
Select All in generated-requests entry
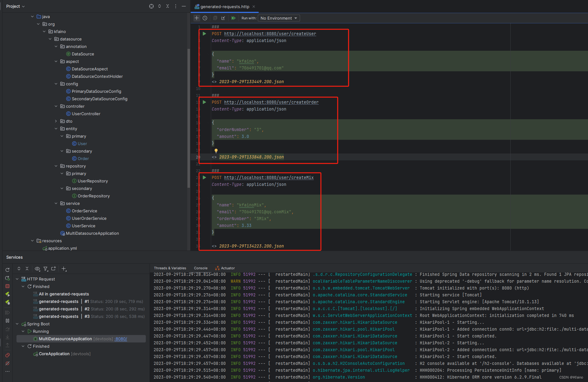click(61, 294)
